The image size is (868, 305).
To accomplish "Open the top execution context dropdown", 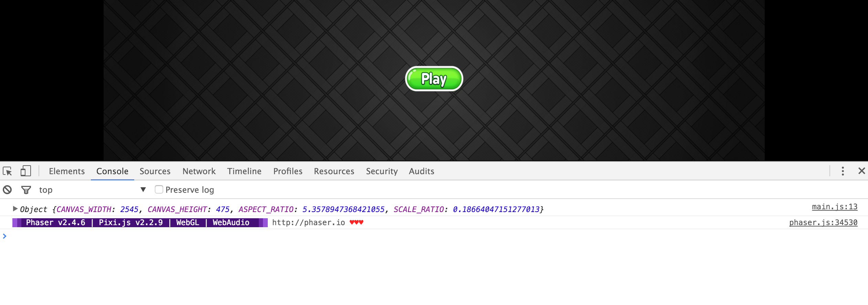I will pyautogui.click(x=92, y=190).
